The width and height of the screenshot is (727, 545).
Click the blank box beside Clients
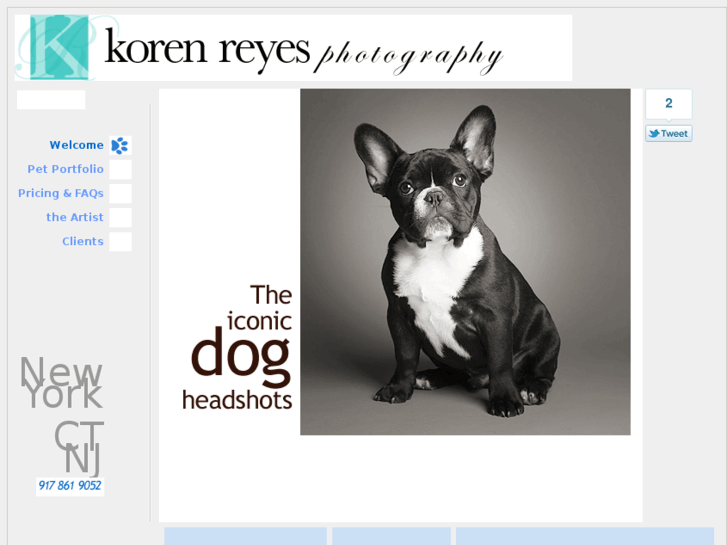point(121,242)
